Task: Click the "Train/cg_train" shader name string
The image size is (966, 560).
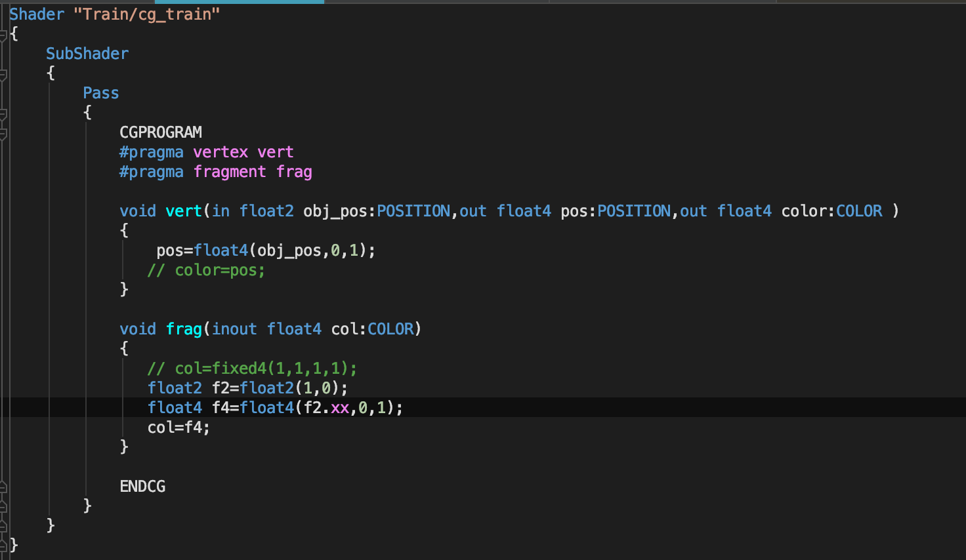Action: click(146, 14)
